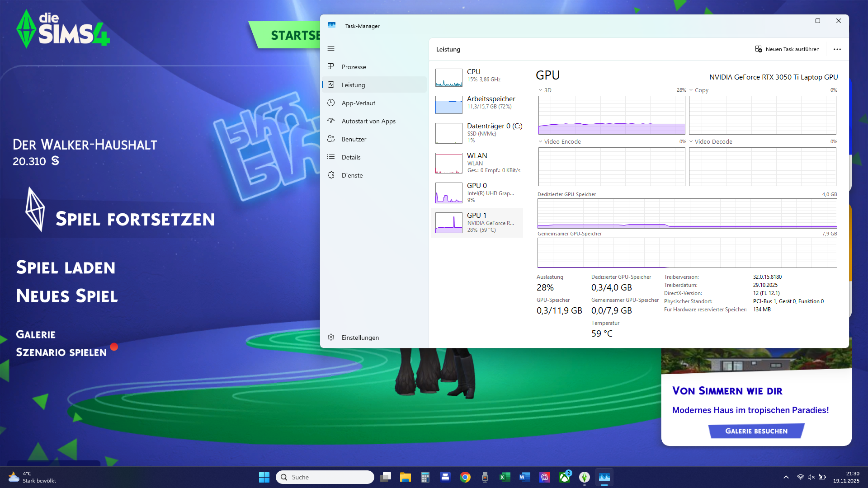Switch to the Details page
This screenshot has width=868, height=488.
[351, 157]
